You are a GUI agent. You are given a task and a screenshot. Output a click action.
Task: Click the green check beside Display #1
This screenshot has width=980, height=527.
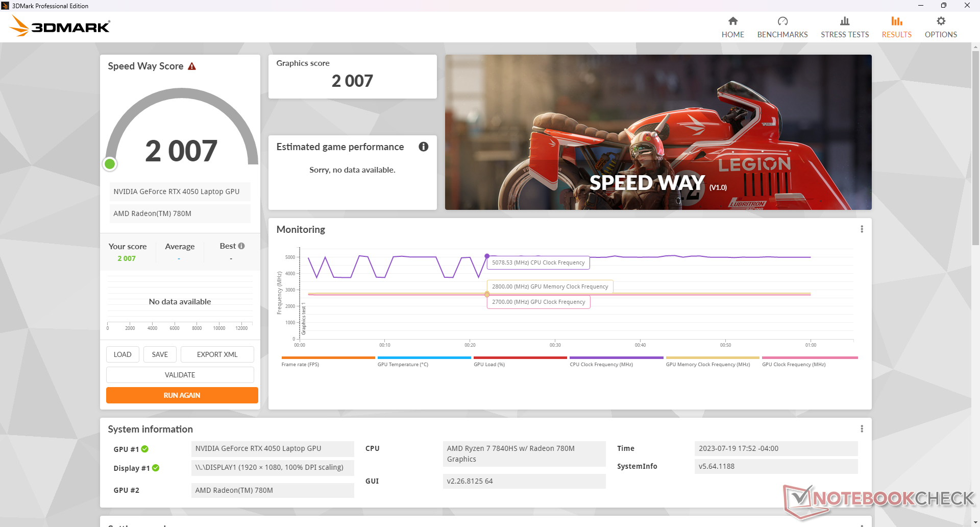[156, 468]
